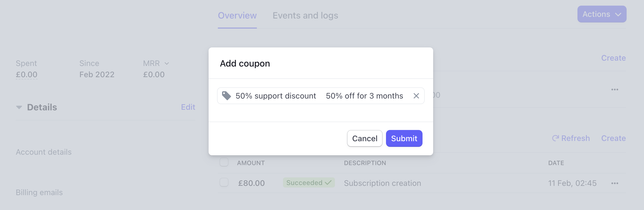Screen dimensions: 644x210
Task: Click Edit next to Details
Action: pyautogui.click(x=188, y=107)
